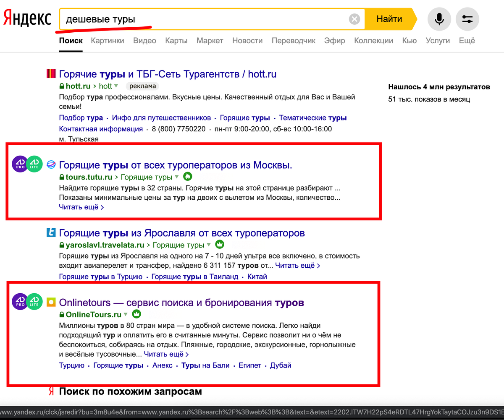
Task: Expand Читать ещё in Onlinetours snippet
Action: pos(166,354)
